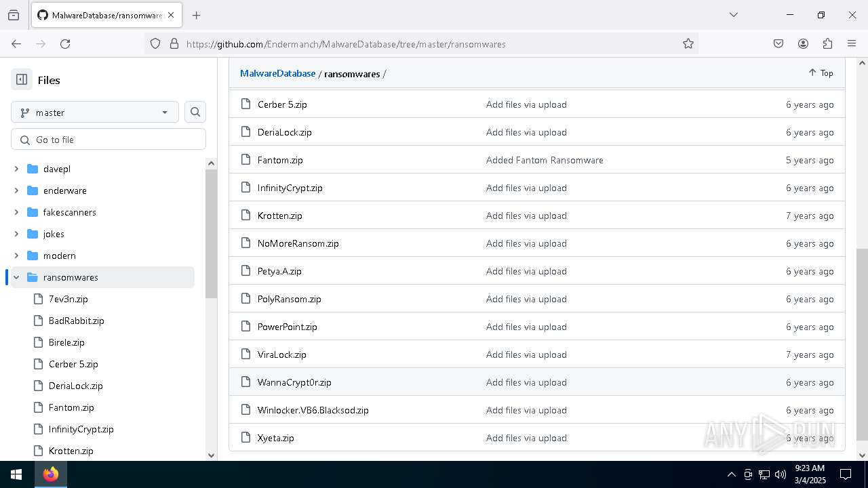Viewport: 868px width, 488px height.
Task: Go back with browser back arrow
Action: (16, 43)
